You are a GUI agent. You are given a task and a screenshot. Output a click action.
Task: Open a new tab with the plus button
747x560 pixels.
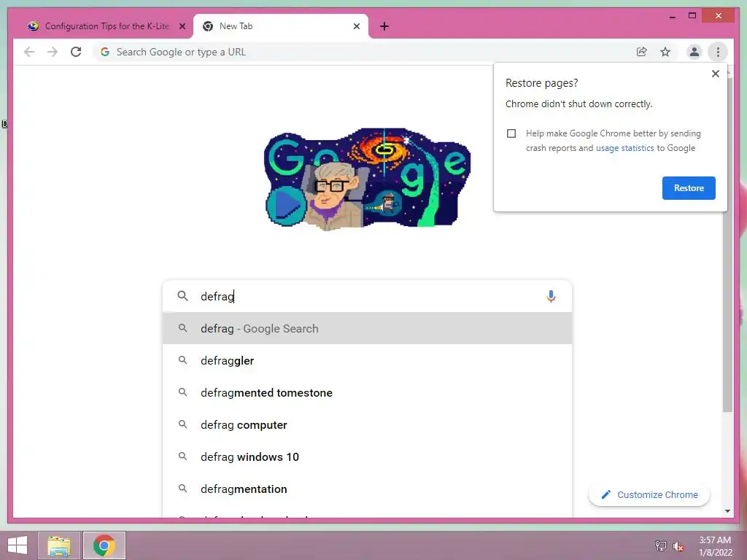pos(384,26)
